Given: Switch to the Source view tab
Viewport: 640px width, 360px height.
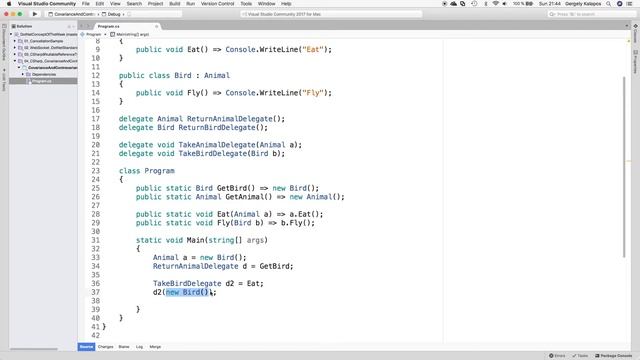Looking at the screenshot, I should click(x=86, y=347).
